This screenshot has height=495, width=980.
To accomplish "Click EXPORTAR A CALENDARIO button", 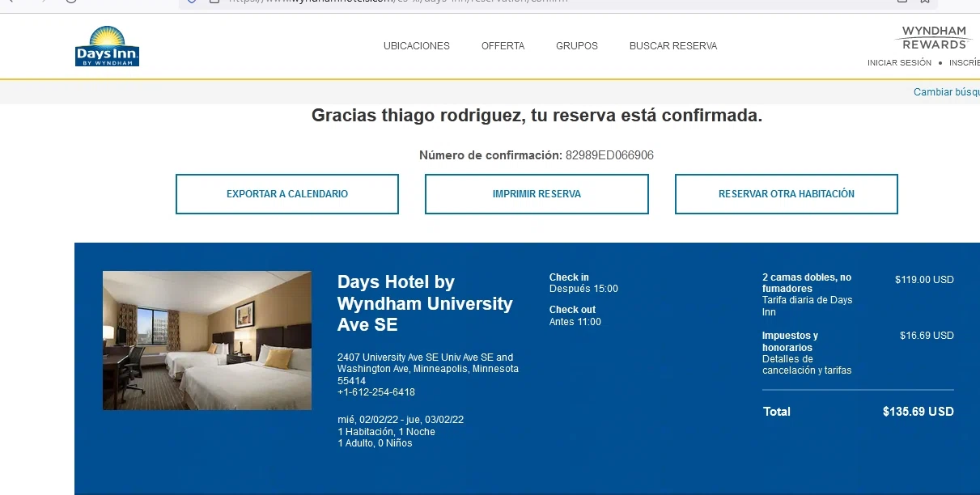I will point(287,194).
